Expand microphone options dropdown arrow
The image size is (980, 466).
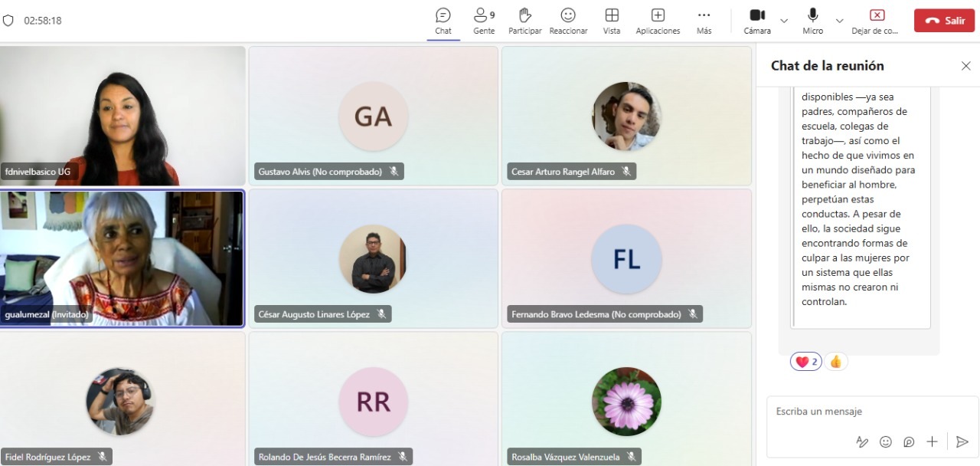click(839, 21)
